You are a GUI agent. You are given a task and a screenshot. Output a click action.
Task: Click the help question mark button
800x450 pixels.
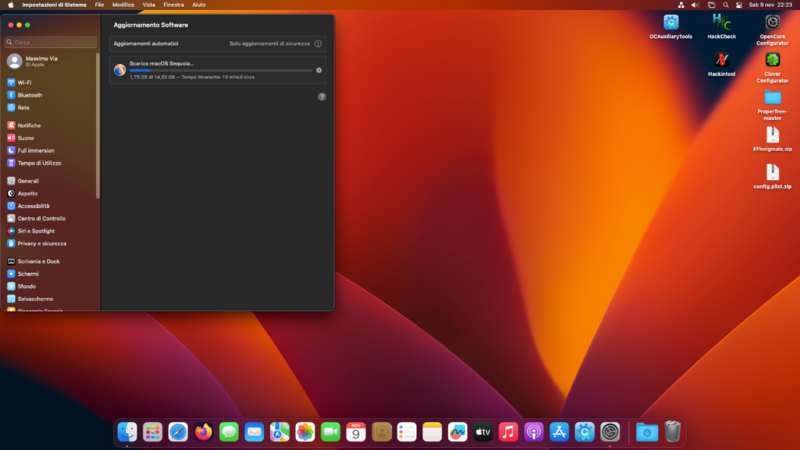tap(322, 97)
